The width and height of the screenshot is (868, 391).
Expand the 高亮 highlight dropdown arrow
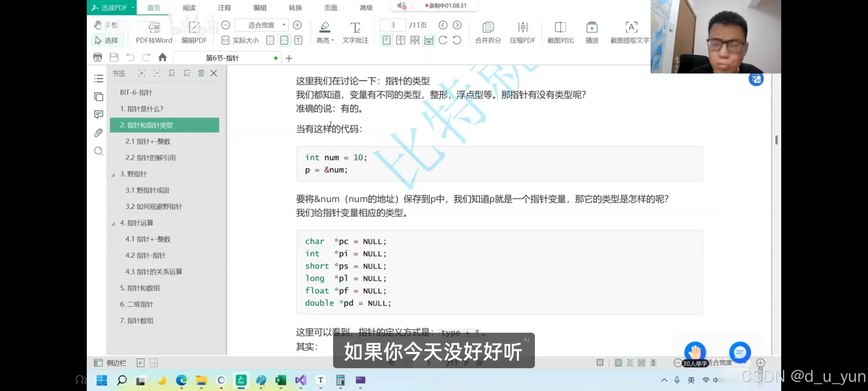[332, 41]
